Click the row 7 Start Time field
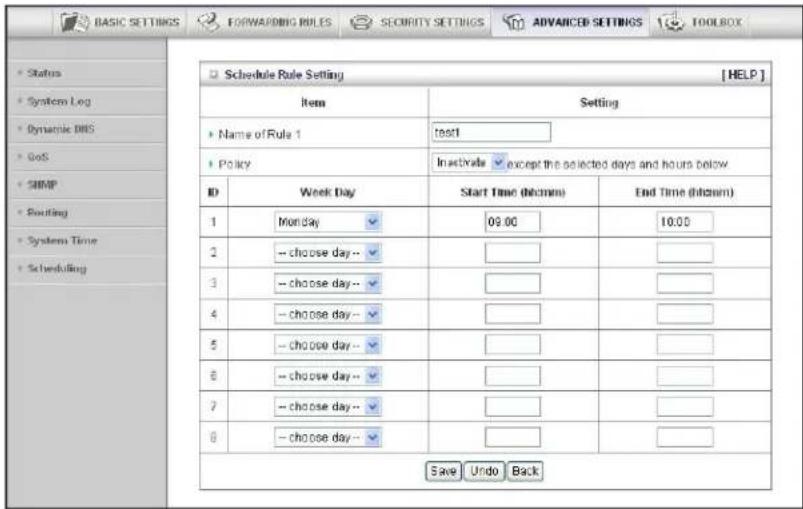Screen dimensions: 803x509 (x=513, y=407)
